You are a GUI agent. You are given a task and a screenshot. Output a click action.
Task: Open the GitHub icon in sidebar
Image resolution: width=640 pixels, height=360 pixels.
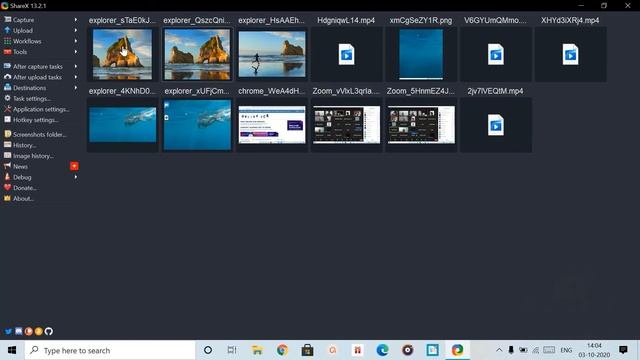[49, 331]
